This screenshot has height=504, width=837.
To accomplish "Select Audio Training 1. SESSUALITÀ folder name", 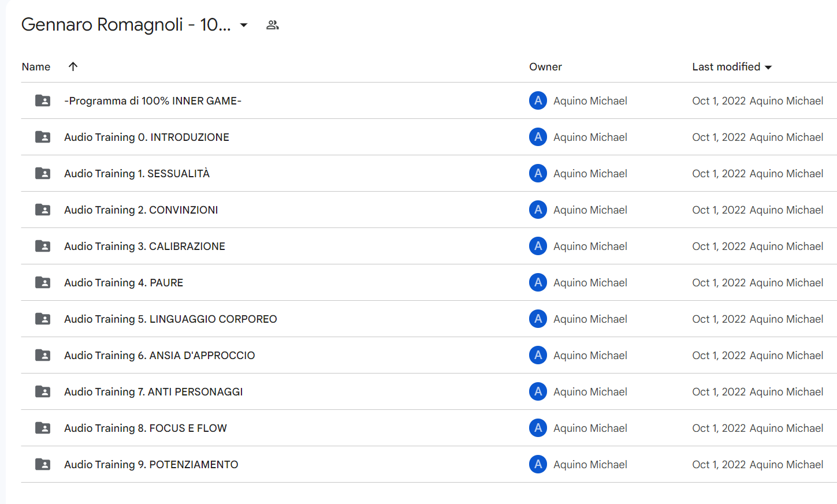I will tap(137, 174).
